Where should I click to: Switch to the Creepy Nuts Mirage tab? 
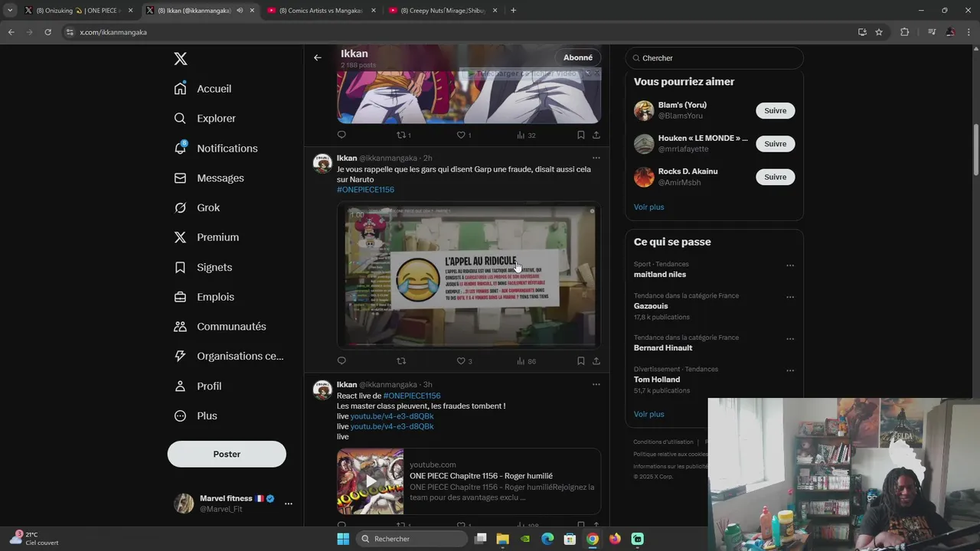(x=442, y=11)
